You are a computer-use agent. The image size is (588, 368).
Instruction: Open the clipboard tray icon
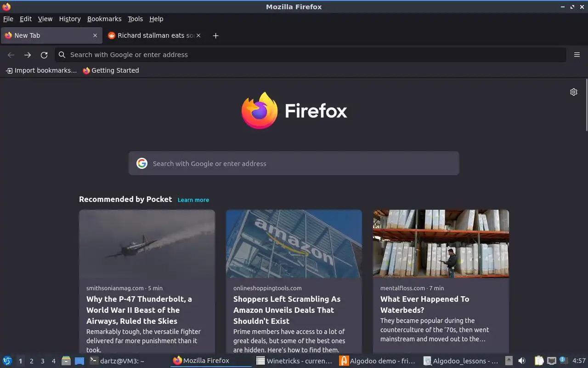click(x=539, y=361)
